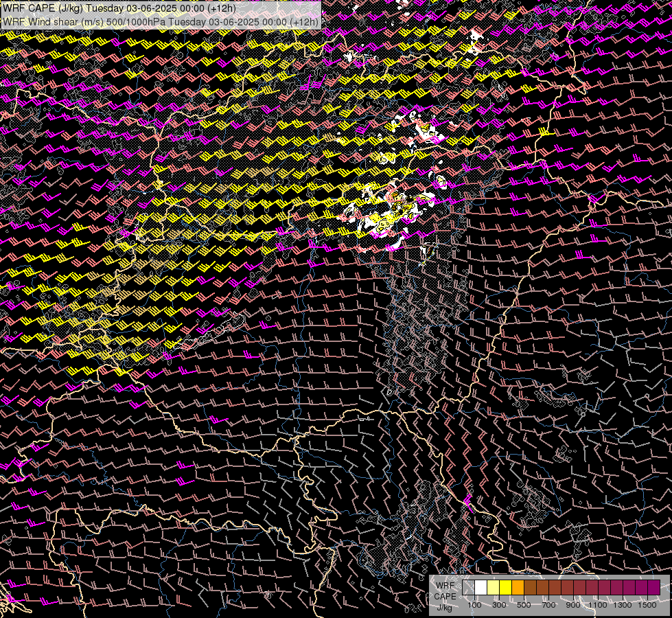Click the legend value 1300

[x=623, y=605]
